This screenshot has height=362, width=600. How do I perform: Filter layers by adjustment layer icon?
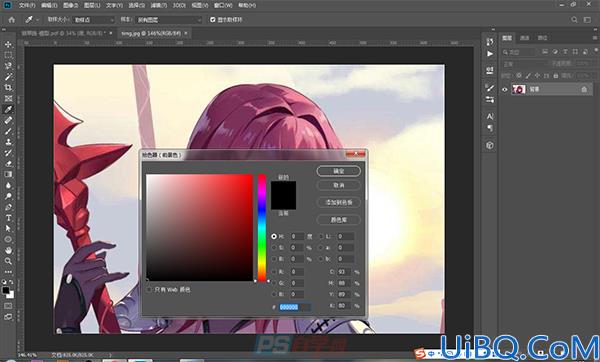[555, 52]
